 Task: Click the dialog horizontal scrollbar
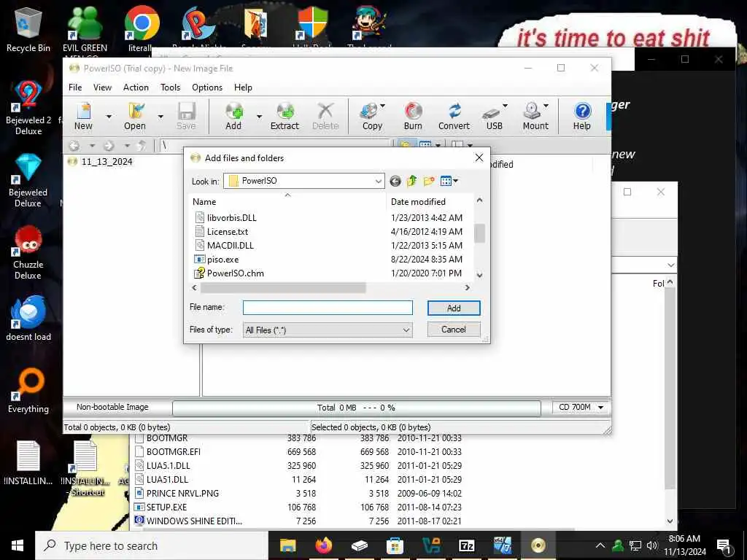(284, 287)
